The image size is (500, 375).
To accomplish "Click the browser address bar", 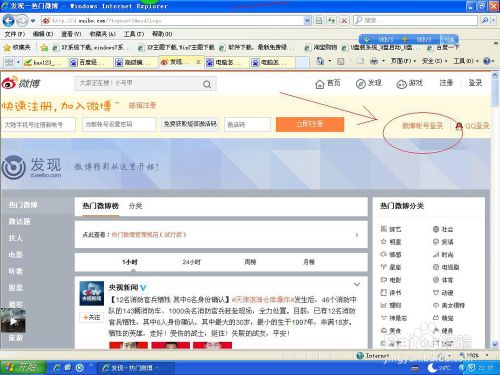I will pyautogui.click(x=173, y=21).
